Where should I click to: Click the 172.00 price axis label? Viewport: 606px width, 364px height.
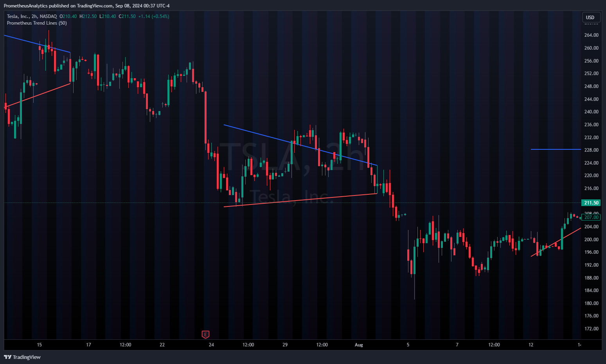click(591, 329)
